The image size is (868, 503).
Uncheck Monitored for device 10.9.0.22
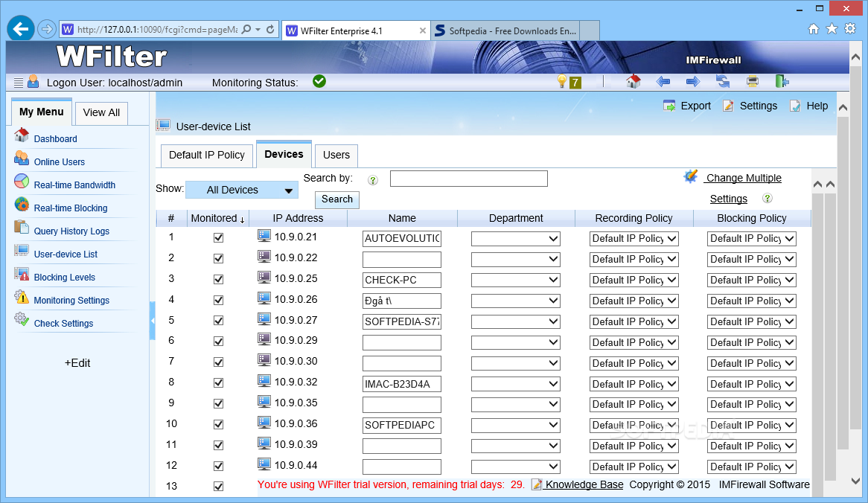[x=219, y=258]
